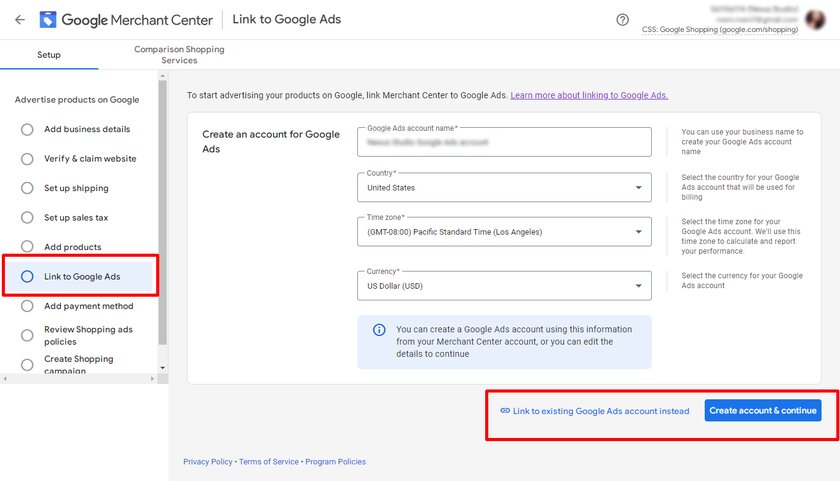Click the link chain icon near existing account link
Screen dimensions: 840x481
[505, 411]
